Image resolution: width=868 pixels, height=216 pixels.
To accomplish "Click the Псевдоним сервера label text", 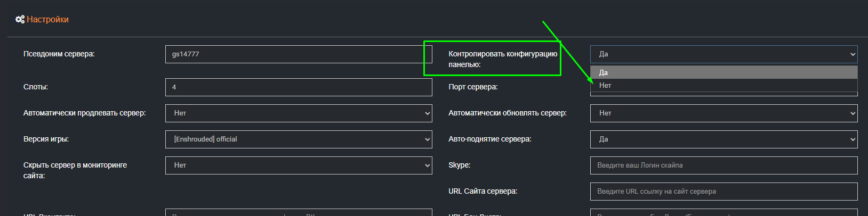I will [x=59, y=54].
